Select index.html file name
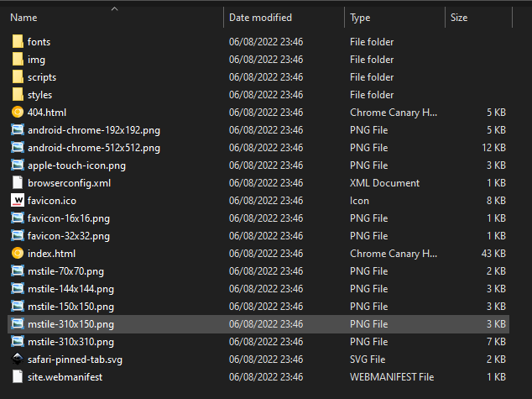Image resolution: width=532 pixels, height=399 pixels. (x=51, y=254)
